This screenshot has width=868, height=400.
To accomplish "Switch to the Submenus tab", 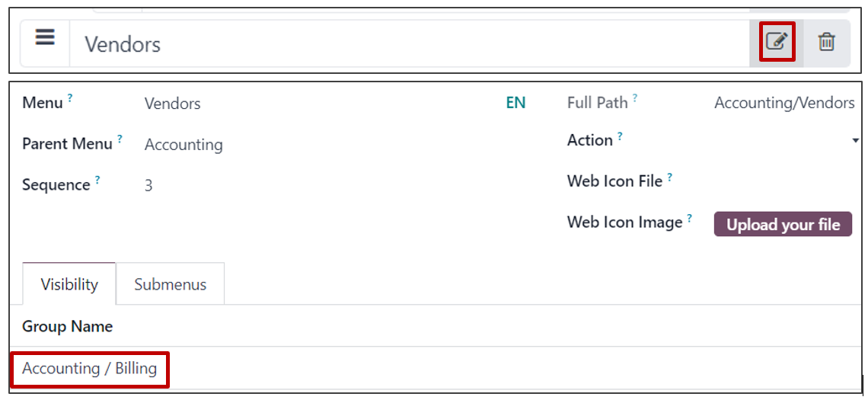I will pyautogui.click(x=171, y=284).
